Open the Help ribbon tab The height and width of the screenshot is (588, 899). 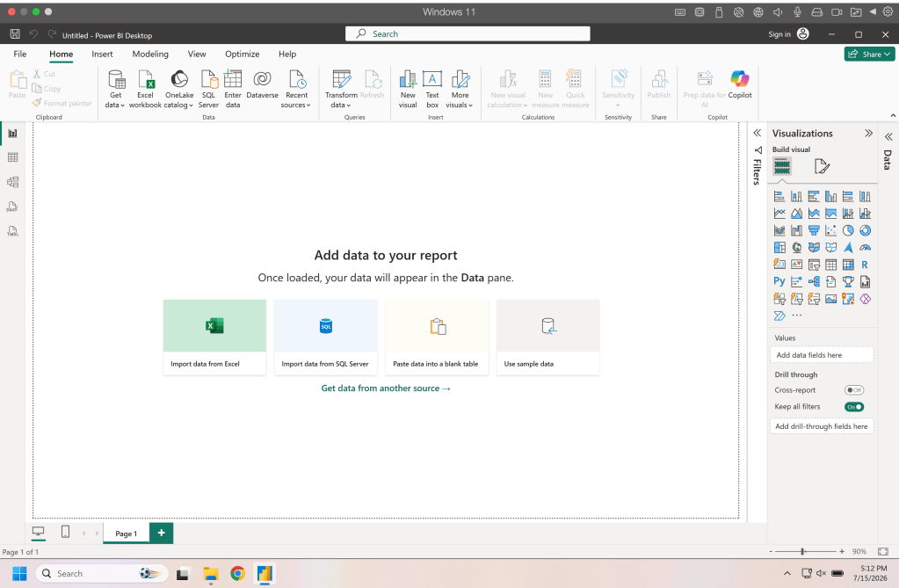287,54
